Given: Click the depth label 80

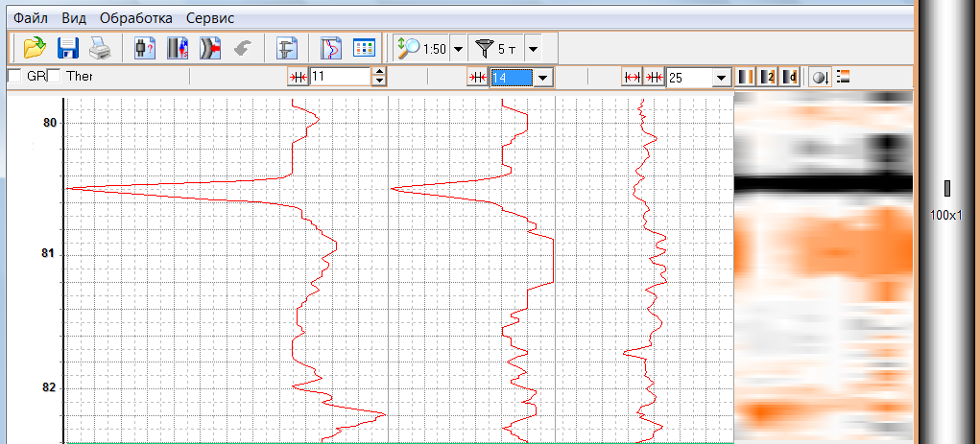Looking at the screenshot, I should point(50,123).
